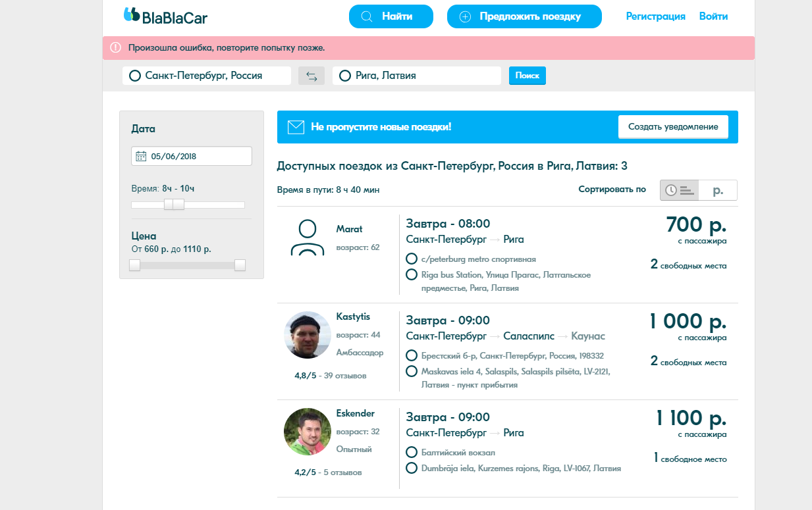Screen dimensions: 812x510
Task: Click circle icon beside Рига field
Action: click(x=344, y=76)
